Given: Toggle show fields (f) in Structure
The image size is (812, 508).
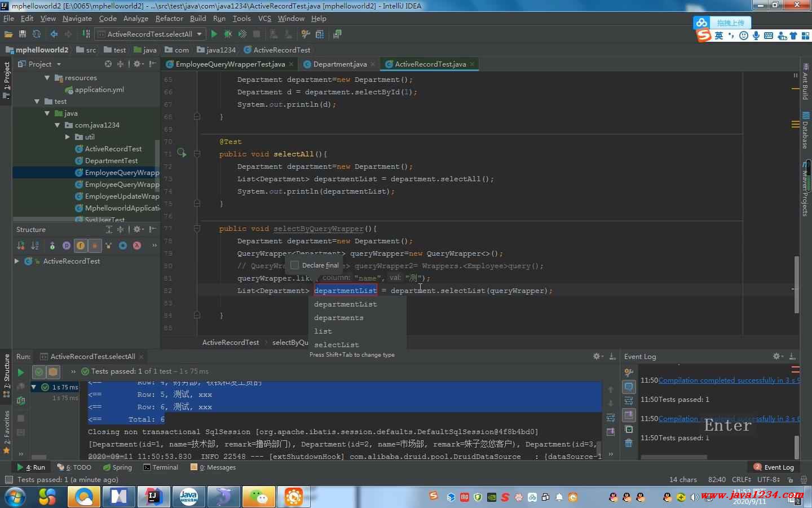Looking at the screenshot, I should [x=80, y=246].
